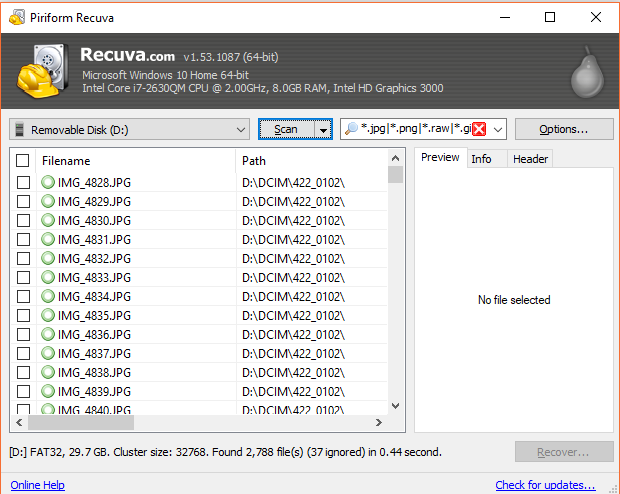Viewport: 620px width, 494px height.
Task: Click green status circle for IMG_4831.JPG
Action: click(x=48, y=239)
